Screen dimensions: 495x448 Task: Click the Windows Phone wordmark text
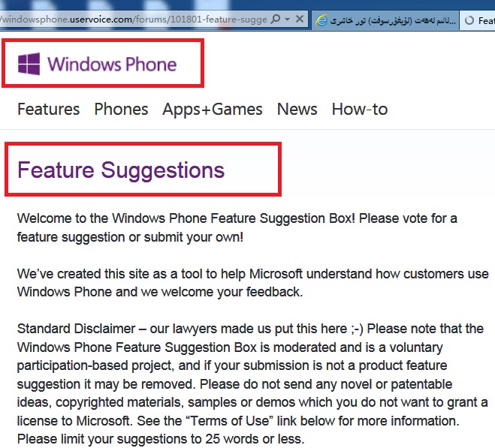(112, 64)
